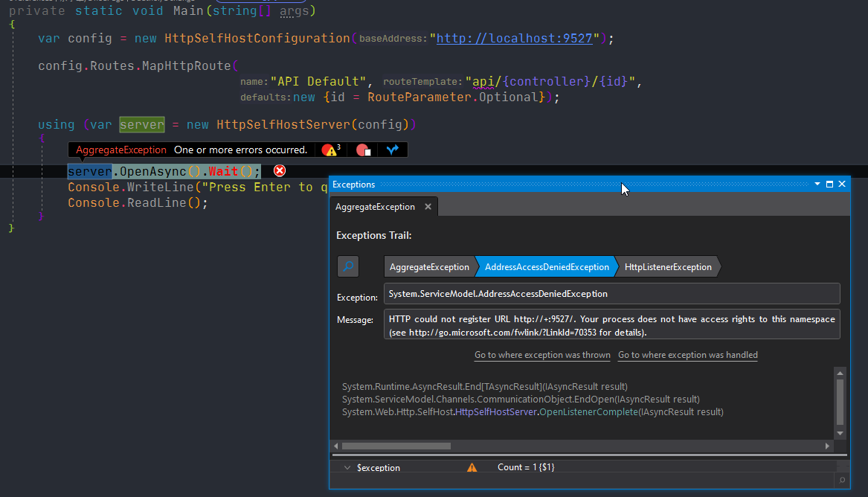Click the warning triangle showing 3 errors
Screen dimensions: 868x497
[329, 150]
